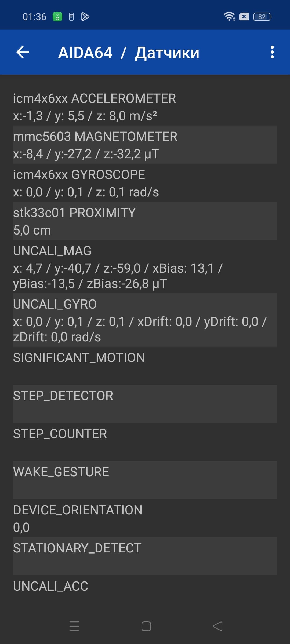
Task: Tap the SIM card status icon
Action: (x=71, y=17)
